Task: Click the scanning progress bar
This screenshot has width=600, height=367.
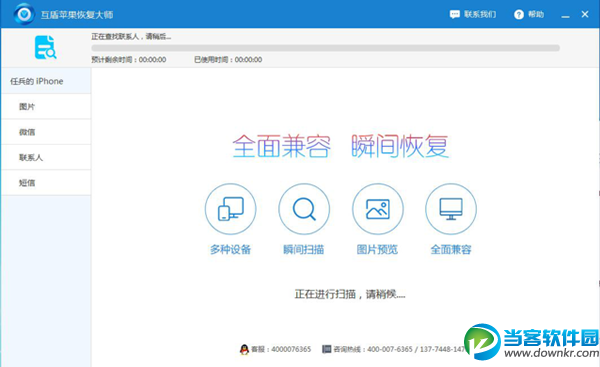Action: click(x=325, y=48)
